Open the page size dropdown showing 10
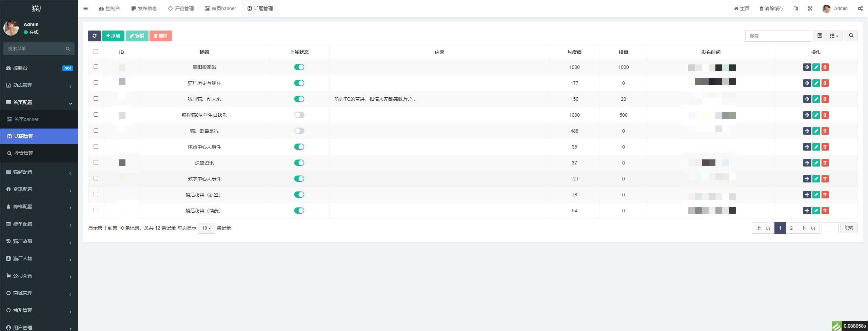The width and height of the screenshot is (868, 331). [206, 228]
